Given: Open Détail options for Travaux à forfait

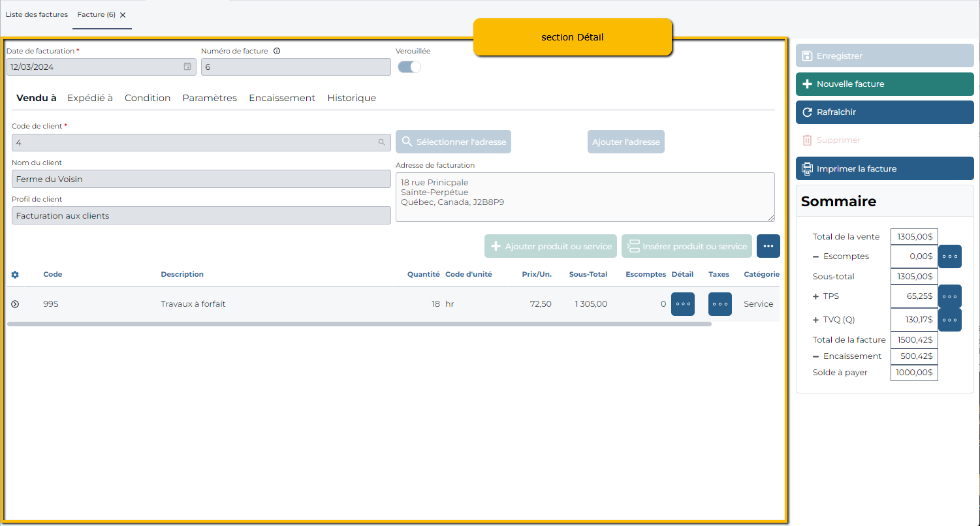Looking at the screenshot, I should pyautogui.click(x=683, y=304).
